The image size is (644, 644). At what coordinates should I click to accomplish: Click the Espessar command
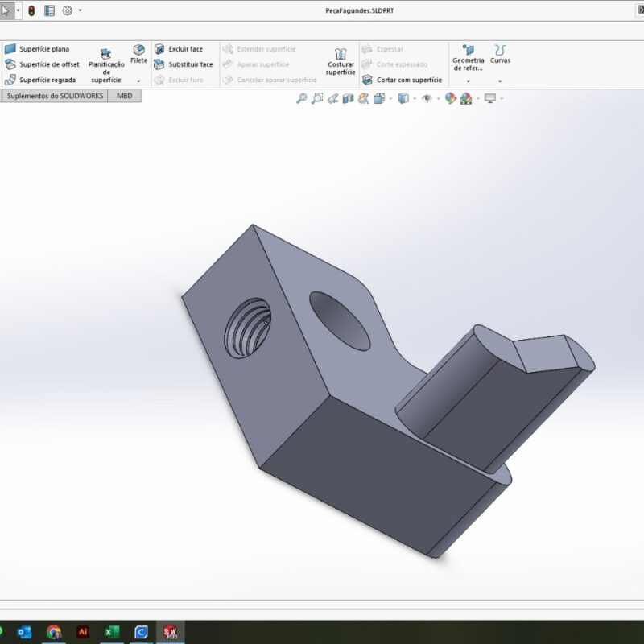click(382, 49)
